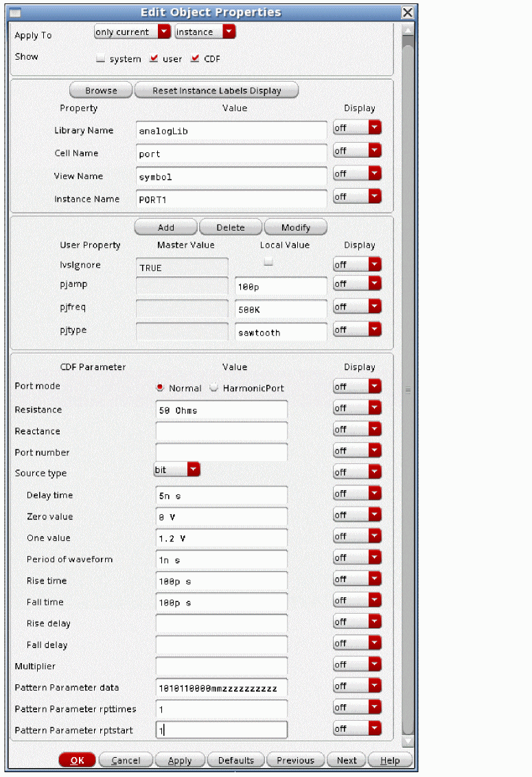Image resolution: width=532 pixels, height=777 pixels.
Task: Click the OK button
Action: (77, 761)
